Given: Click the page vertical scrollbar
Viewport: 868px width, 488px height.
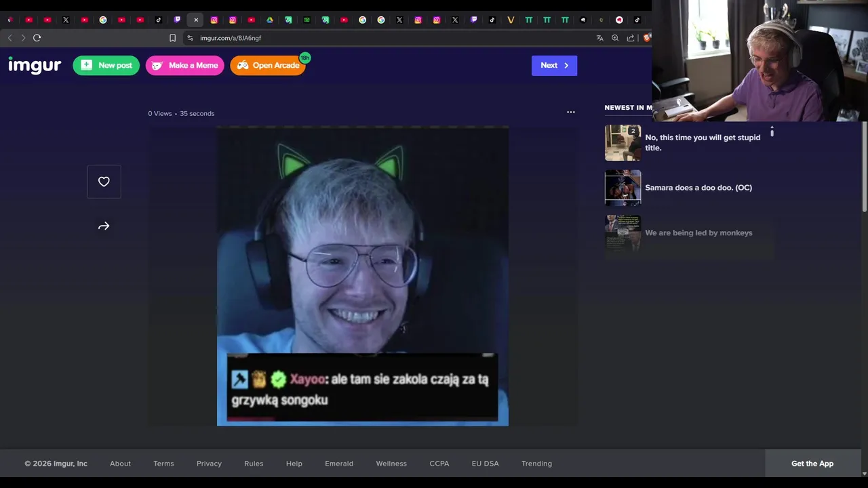Looking at the screenshot, I should pyautogui.click(x=865, y=167).
